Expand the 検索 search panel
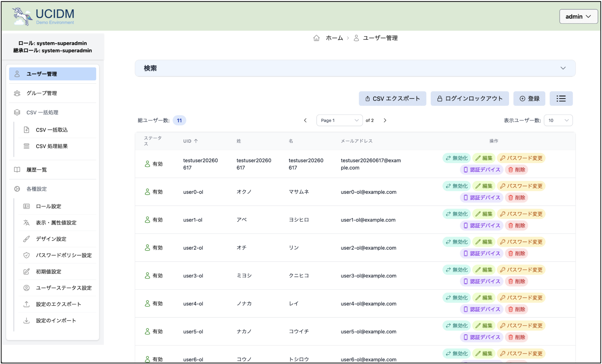602x364 pixels. (355, 68)
